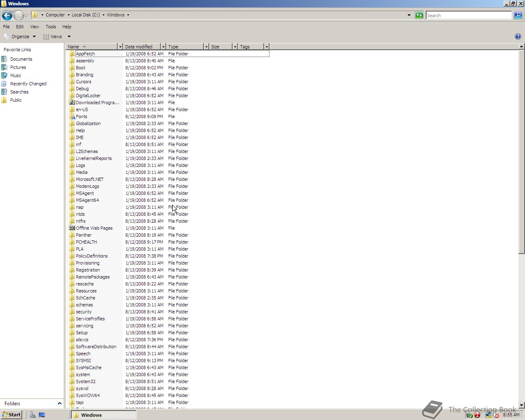The image size is (525, 420).
Task: Click the Documents favorite link icon
Action: click(x=5, y=59)
